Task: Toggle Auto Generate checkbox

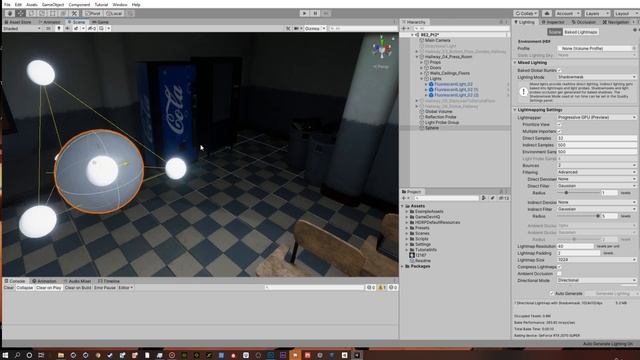Action: tap(552, 293)
